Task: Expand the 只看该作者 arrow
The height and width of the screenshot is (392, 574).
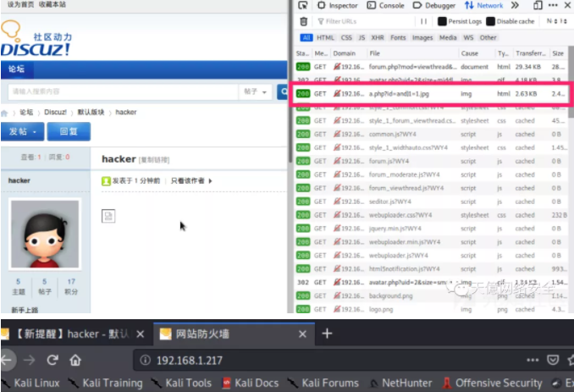Action: (x=210, y=181)
